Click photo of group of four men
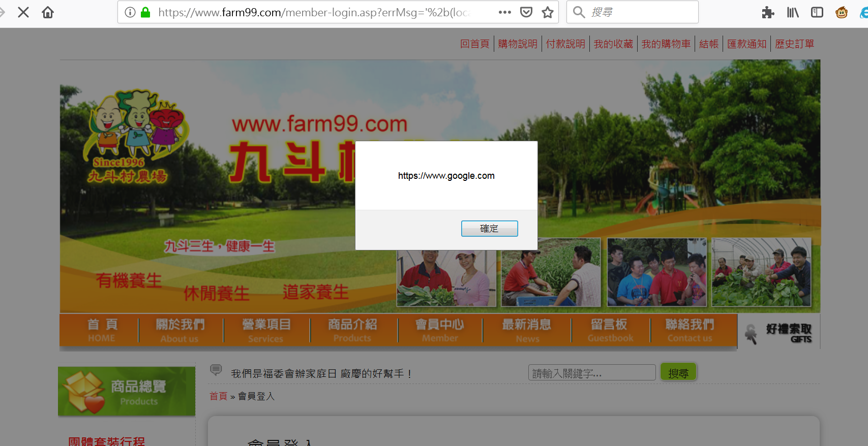 (x=657, y=272)
